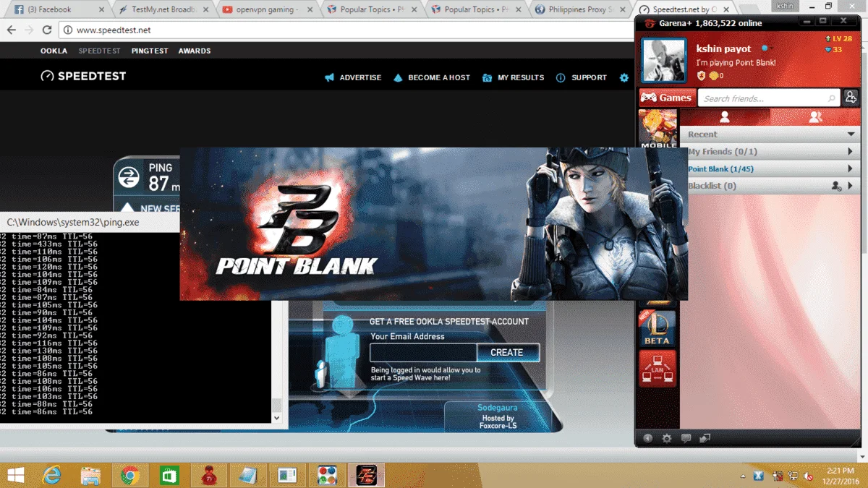The width and height of the screenshot is (868, 488).
Task: Click the Garena pop-out window icon
Action: [705, 438]
